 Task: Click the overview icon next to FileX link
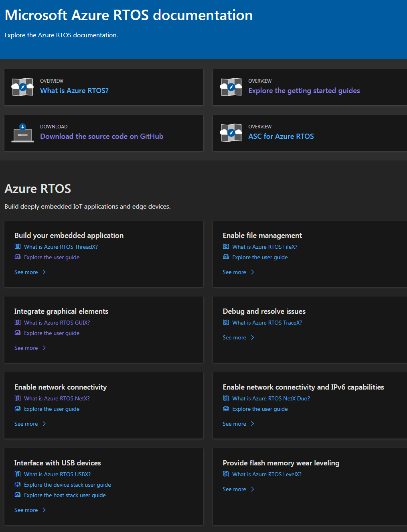tap(226, 246)
